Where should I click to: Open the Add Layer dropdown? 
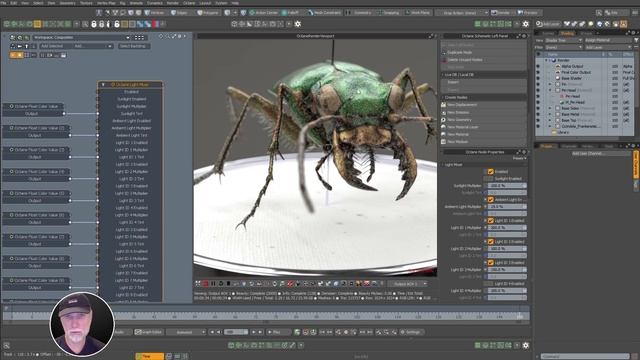coord(608,47)
